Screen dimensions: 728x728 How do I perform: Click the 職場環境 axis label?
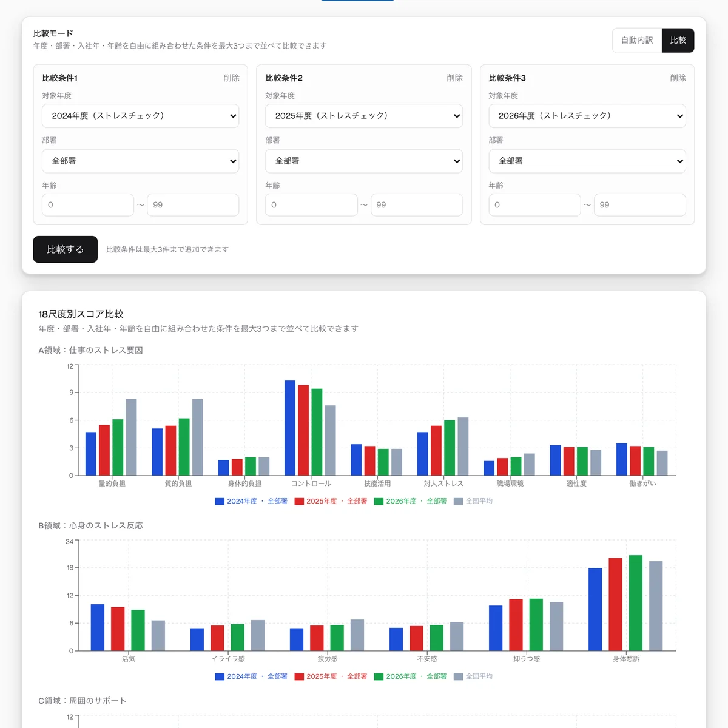pyautogui.click(x=510, y=484)
